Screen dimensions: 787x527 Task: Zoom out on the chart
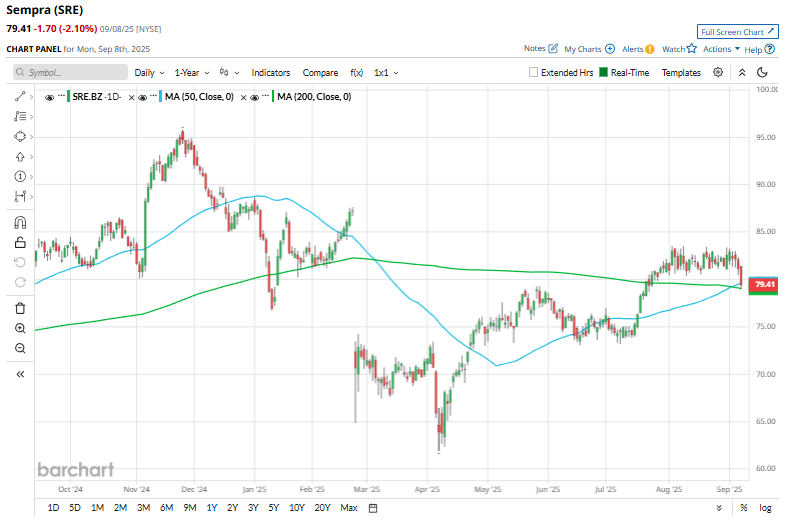[x=20, y=348]
